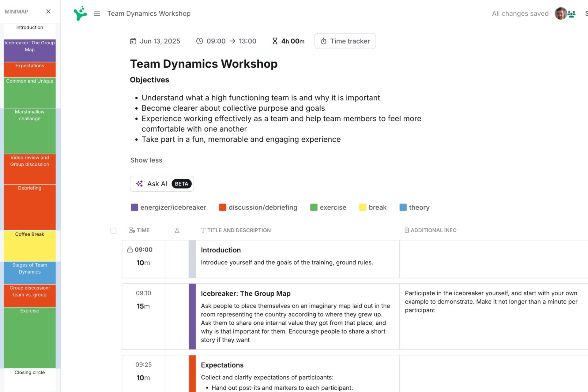Viewport: 588px width, 392px height.
Task: Click the user avatar photo
Action: pos(560,13)
